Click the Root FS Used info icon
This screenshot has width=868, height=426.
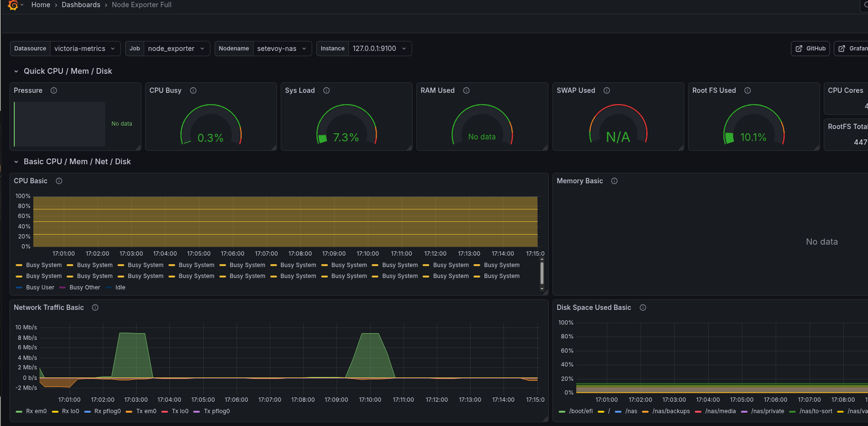(x=748, y=90)
